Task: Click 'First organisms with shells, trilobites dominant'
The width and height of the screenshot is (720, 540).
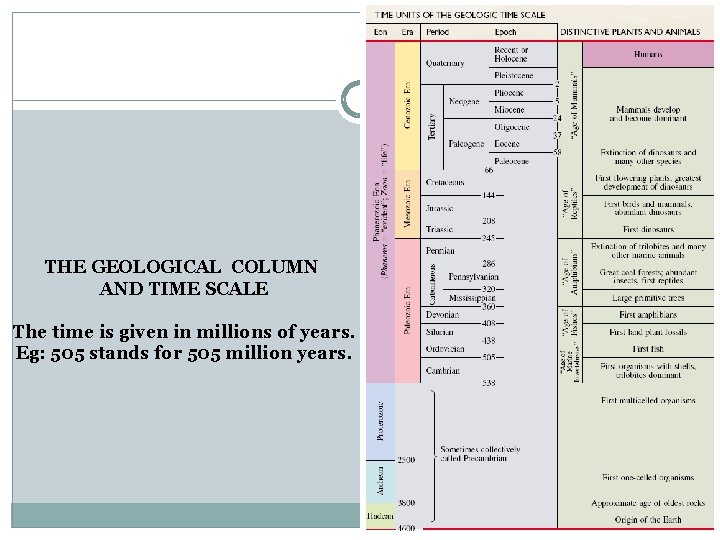Action: point(648,371)
